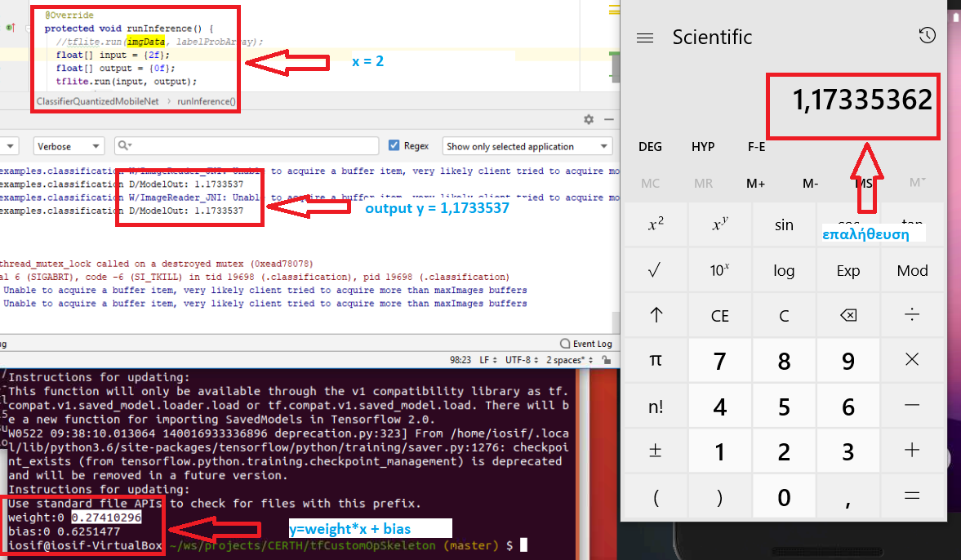The height and width of the screenshot is (560, 961).
Task: Click the Event Log icon
Action: [x=565, y=344]
